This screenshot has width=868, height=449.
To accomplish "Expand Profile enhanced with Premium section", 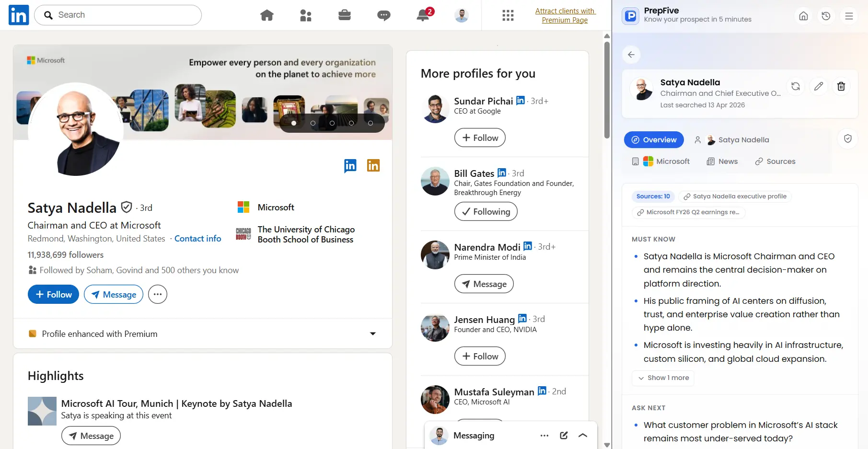I will (x=203, y=334).
